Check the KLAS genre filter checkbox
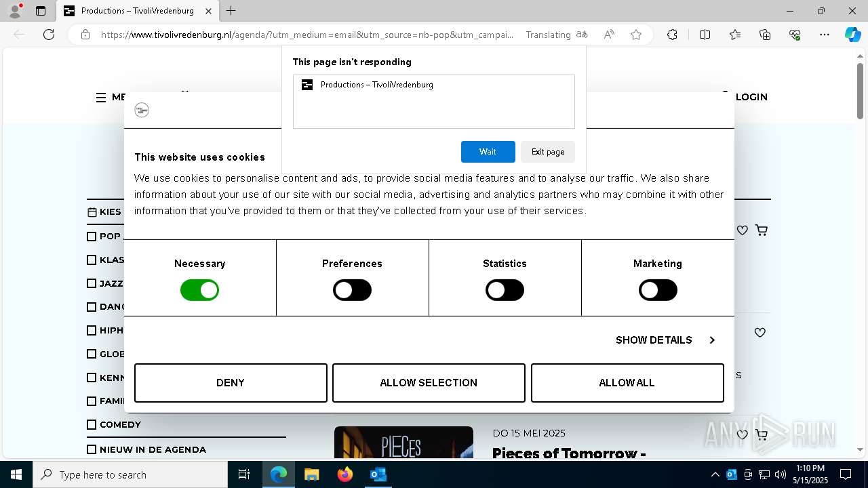The height and width of the screenshot is (488, 868). click(92, 260)
